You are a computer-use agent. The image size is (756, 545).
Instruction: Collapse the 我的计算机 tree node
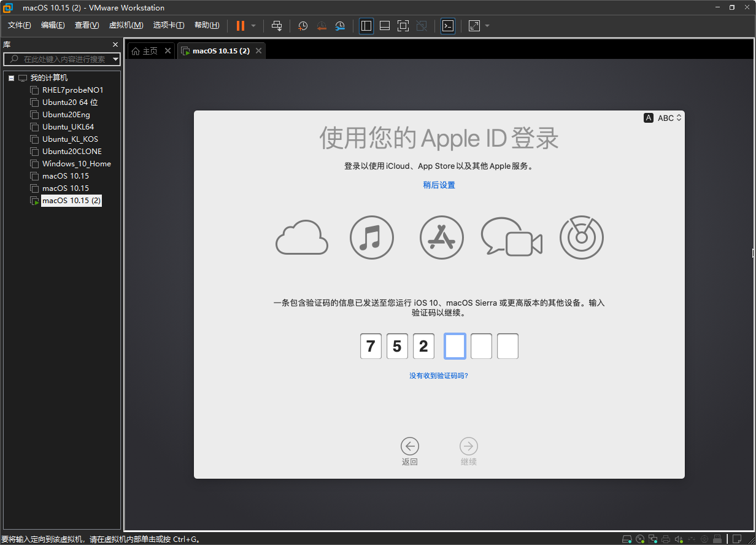(10, 77)
